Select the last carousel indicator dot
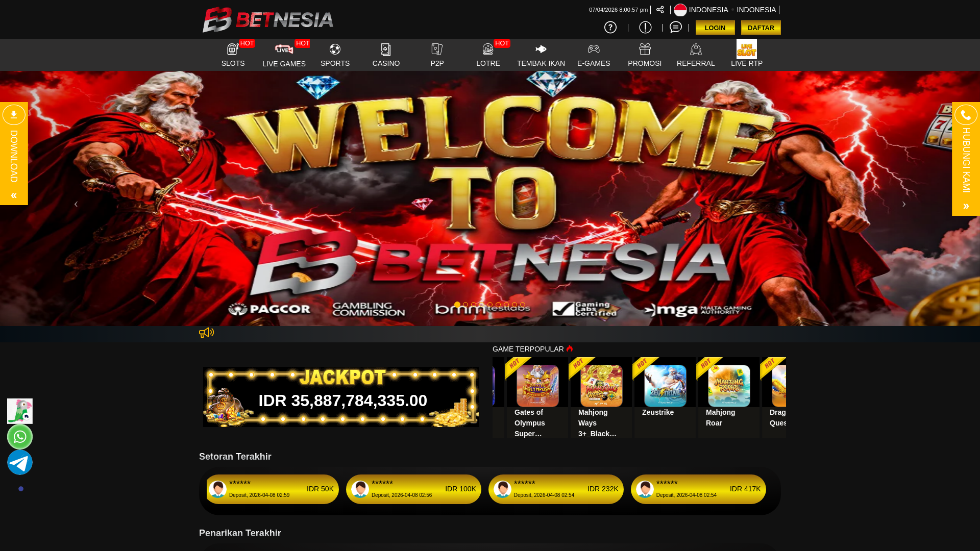The image size is (980, 551). click(x=523, y=305)
